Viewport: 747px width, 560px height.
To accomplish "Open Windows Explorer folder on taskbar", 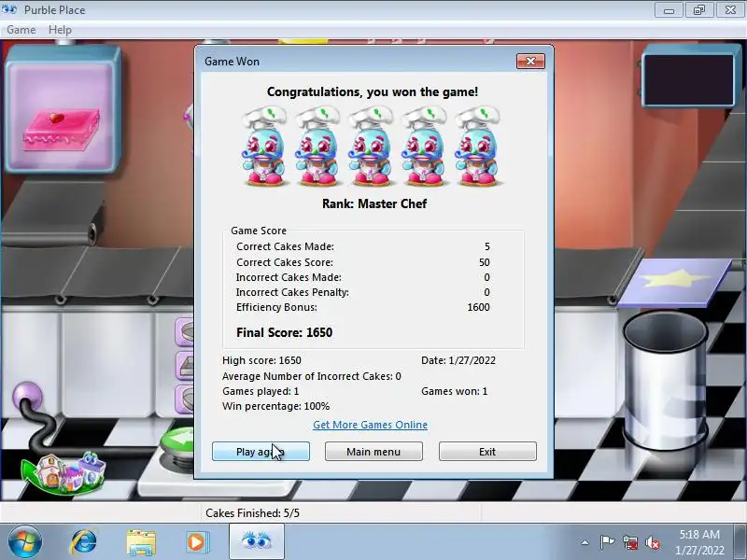I will tap(141, 542).
